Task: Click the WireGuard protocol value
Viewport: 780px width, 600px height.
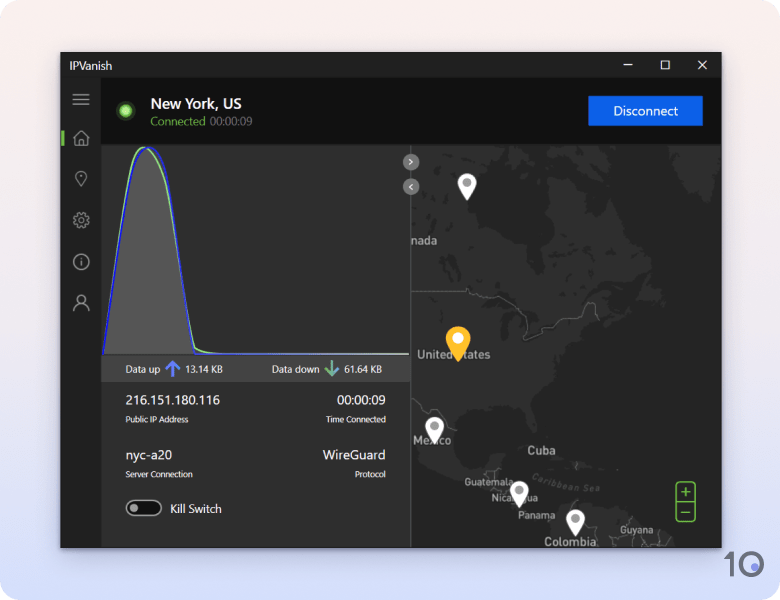Action: click(354, 455)
